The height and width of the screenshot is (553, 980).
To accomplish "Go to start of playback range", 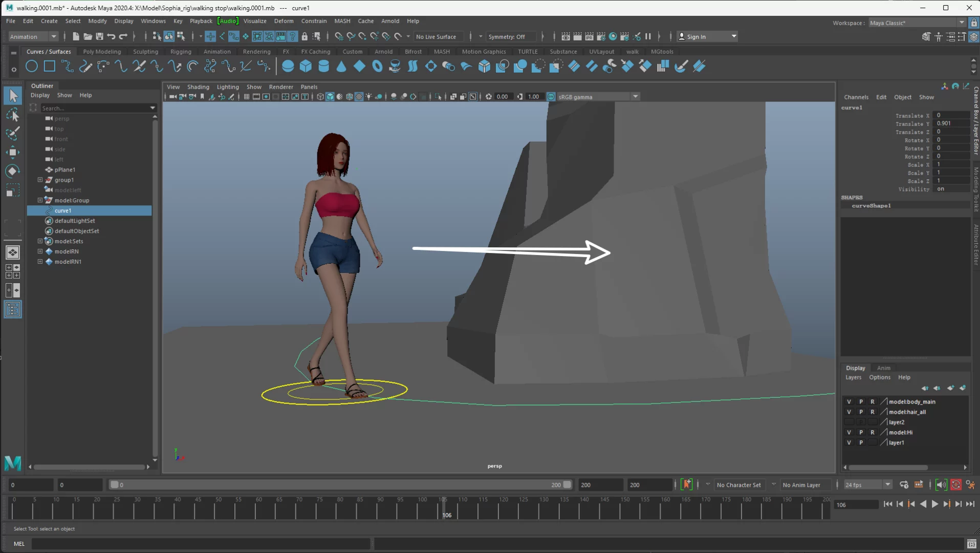I will click(888, 504).
